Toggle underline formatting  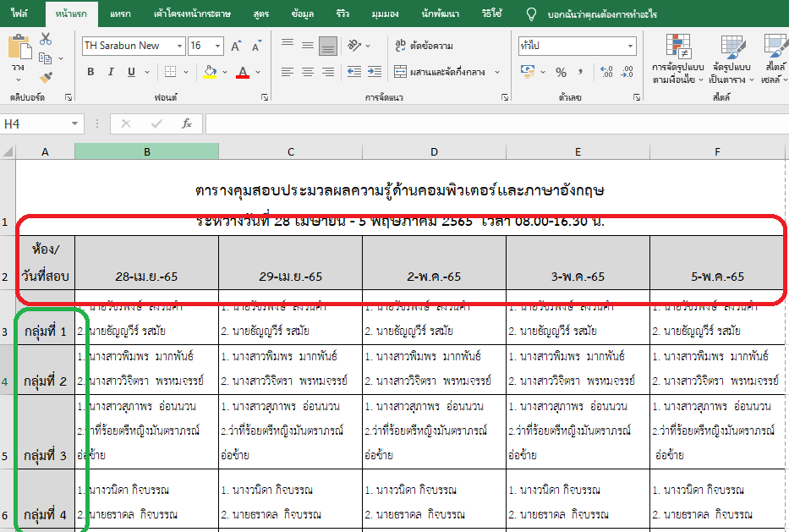coord(131,72)
